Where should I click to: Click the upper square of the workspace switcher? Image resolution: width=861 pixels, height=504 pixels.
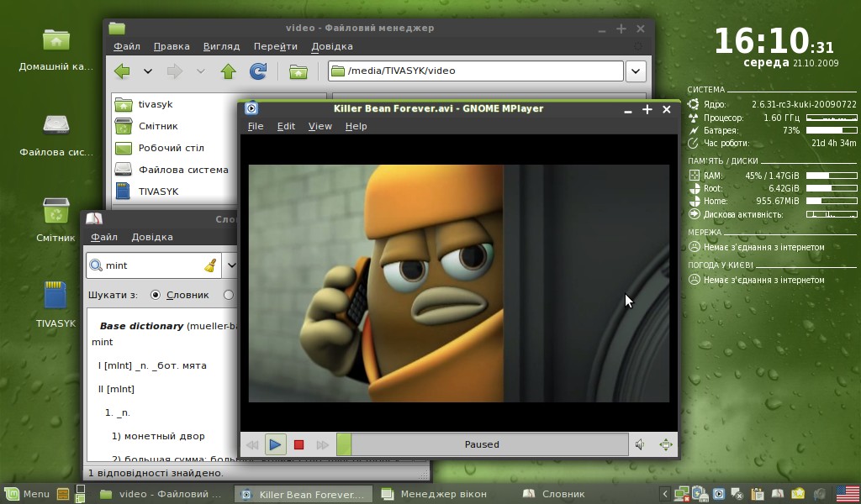(80, 489)
